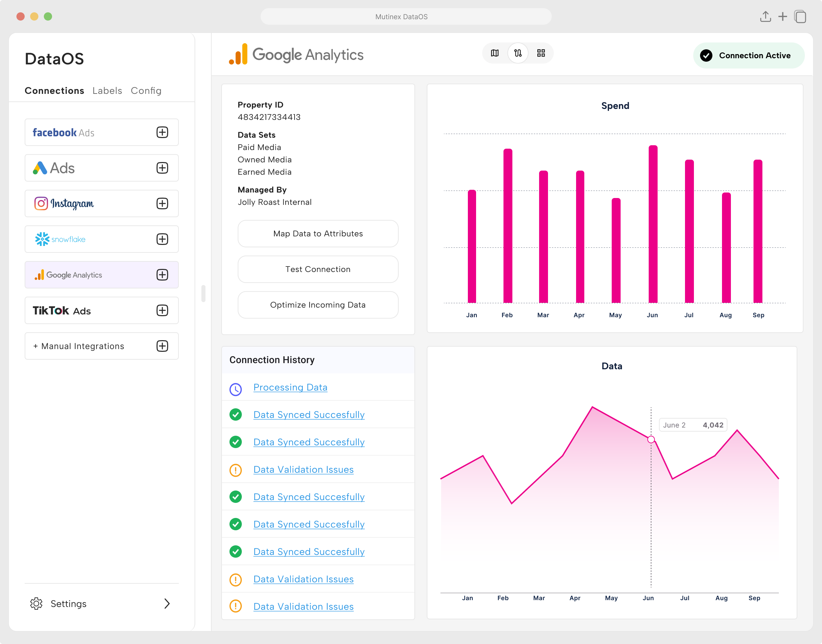Viewport: 822px width, 644px height.
Task: Open the Config tab
Action: pos(146,90)
